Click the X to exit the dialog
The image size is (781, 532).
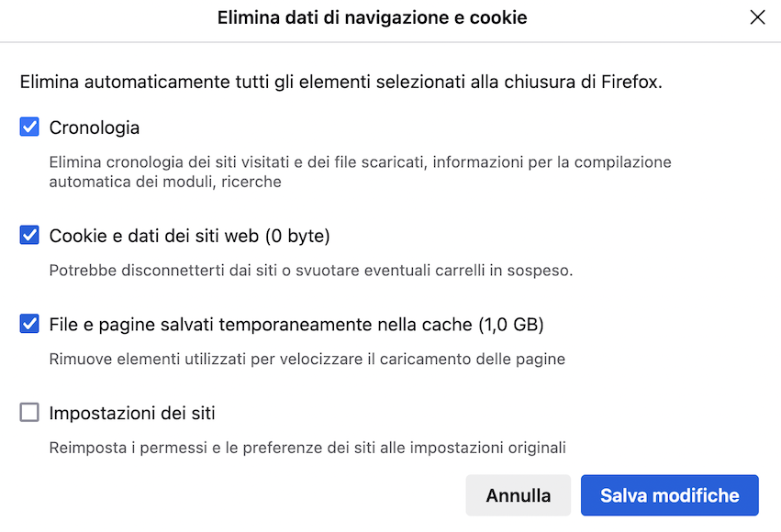coord(757,17)
